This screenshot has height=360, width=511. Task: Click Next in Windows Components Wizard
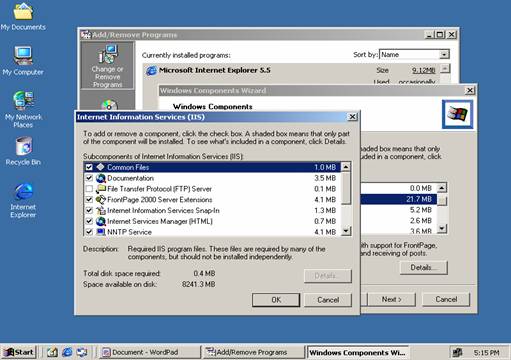(391, 299)
